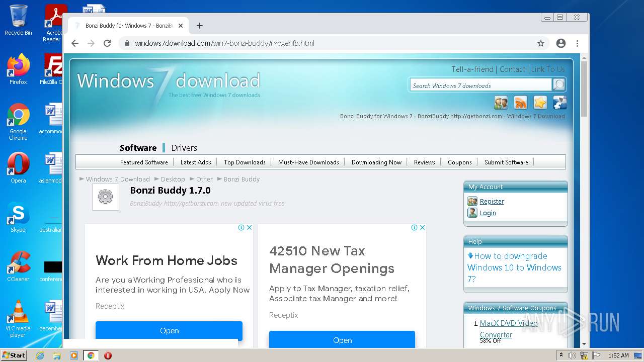Click the info icon on Work From Home ad

[x=241, y=228]
